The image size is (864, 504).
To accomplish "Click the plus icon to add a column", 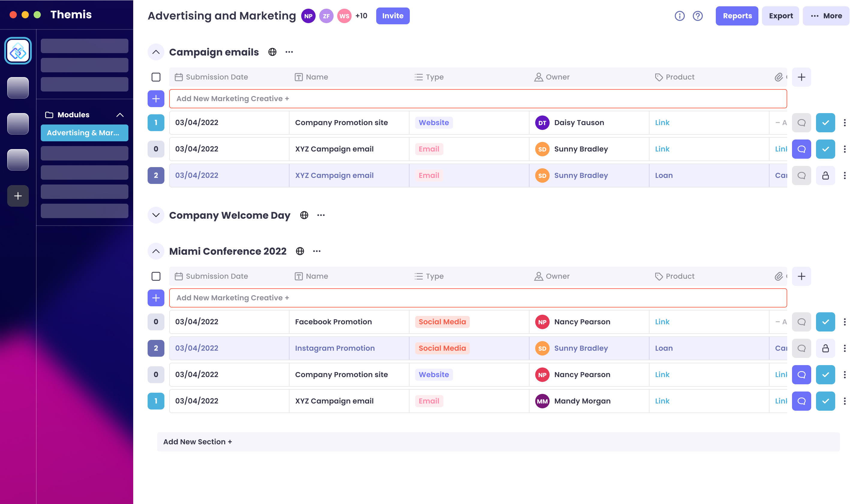I will (x=802, y=77).
